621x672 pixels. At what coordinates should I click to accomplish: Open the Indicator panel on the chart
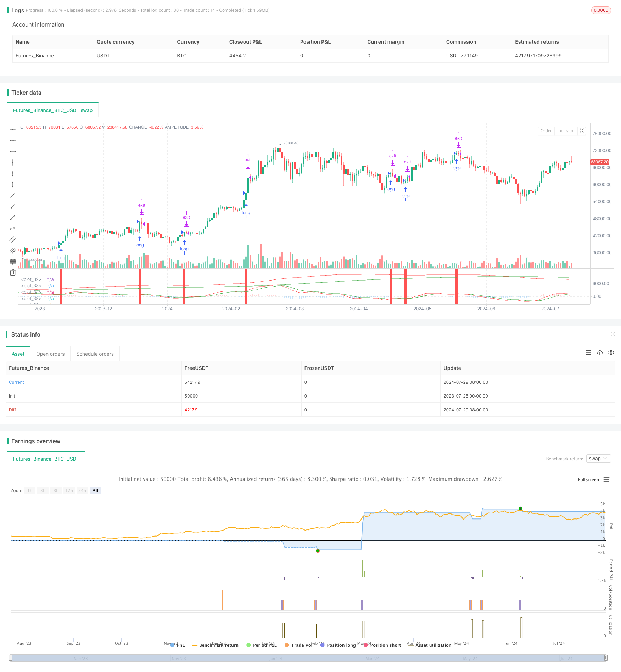566,131
